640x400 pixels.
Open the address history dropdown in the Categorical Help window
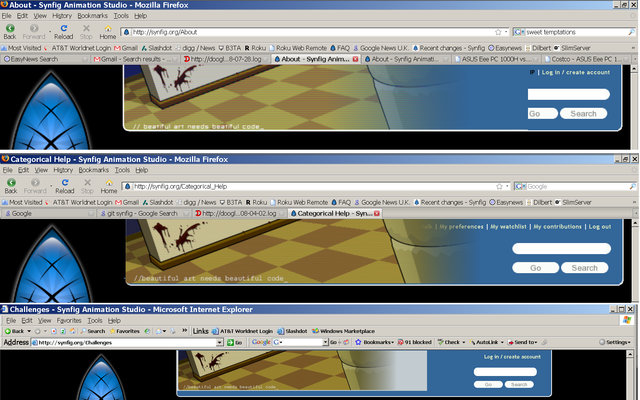pos(507,186)
